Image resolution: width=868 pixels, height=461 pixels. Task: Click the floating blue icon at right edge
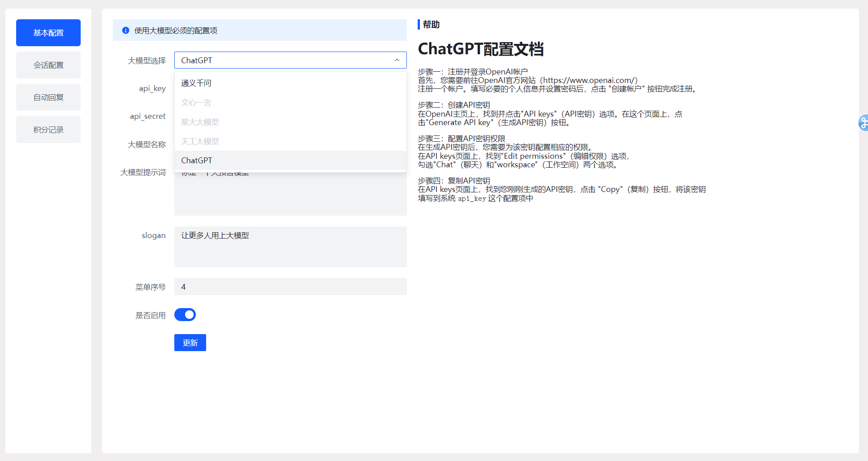click(x=863, y=122)
